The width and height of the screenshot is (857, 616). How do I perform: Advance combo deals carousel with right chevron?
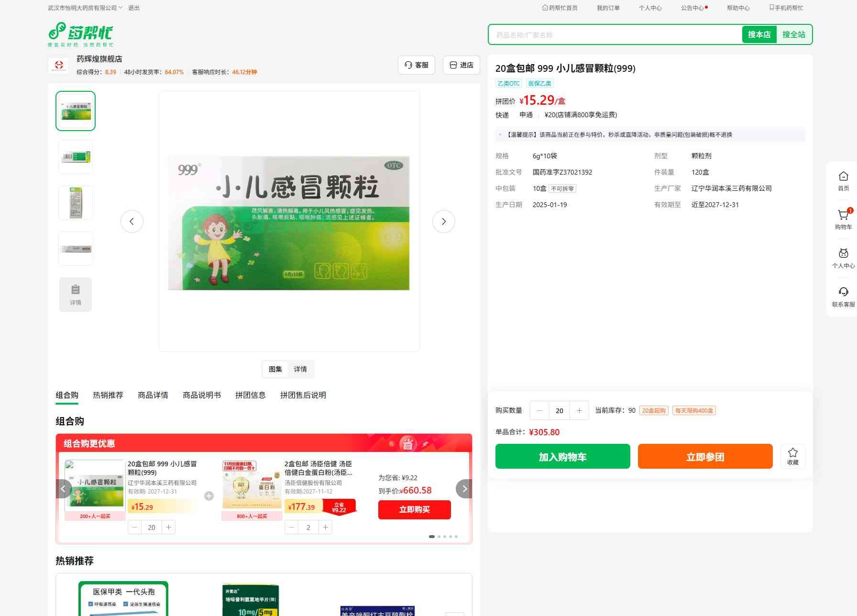click(x=464, y=489)
